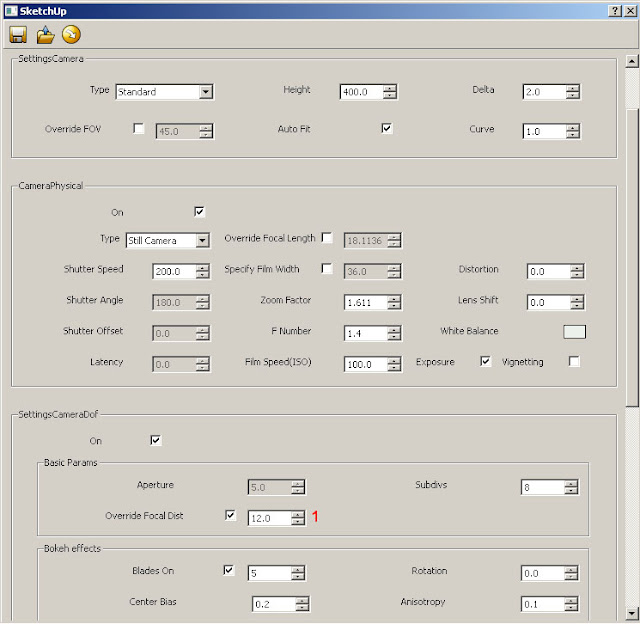Click the Override Focal Dist value field
640x624 pixels.
click(270, 518)
